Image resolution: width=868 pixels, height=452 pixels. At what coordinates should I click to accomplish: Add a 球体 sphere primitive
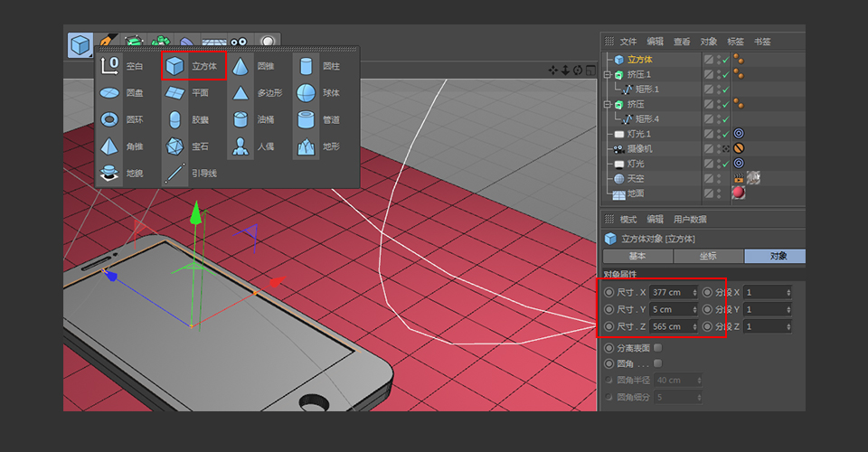click(307, 92)
